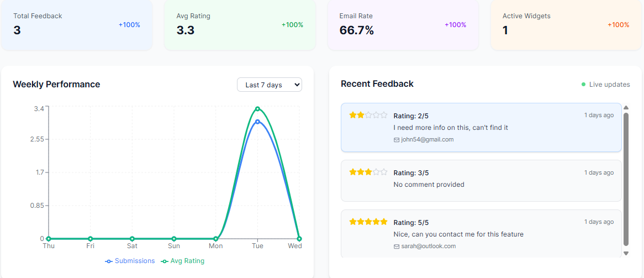Click the green Live updates status dot
This screenshot has height=278, width=644.
click(583, 85)
